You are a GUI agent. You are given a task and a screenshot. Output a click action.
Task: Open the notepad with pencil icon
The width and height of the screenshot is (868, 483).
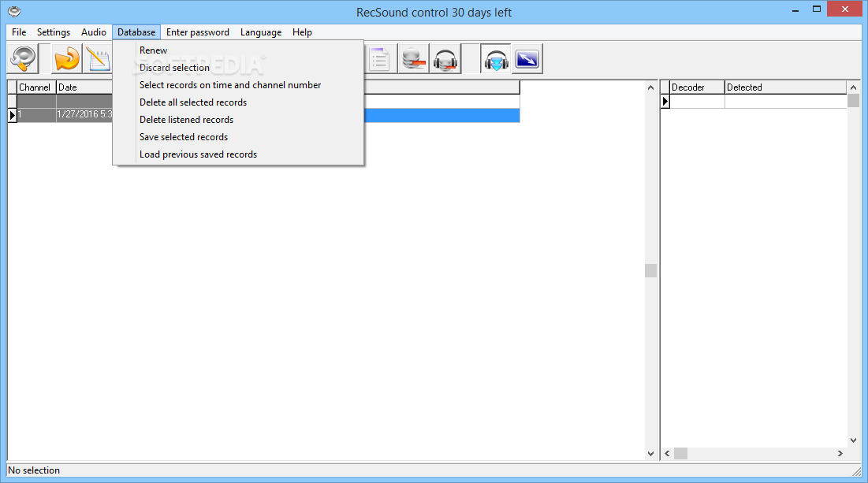(x=98, y=58)
